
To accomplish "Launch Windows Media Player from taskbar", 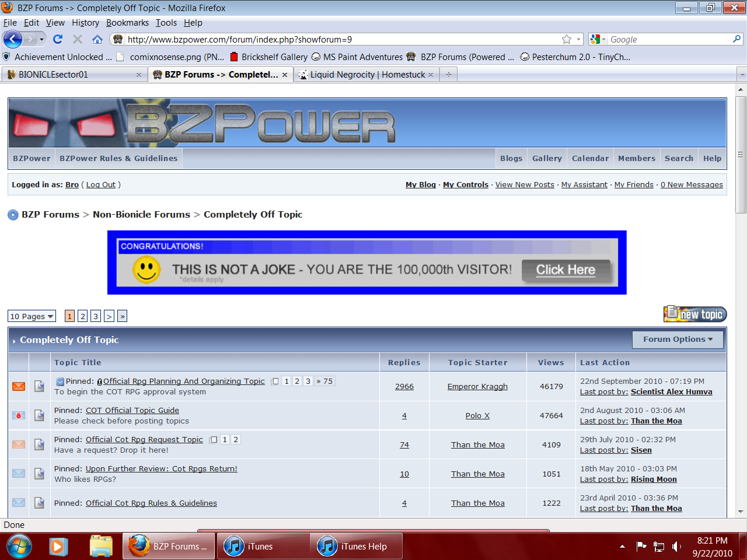I will click(x=58, y=547).
